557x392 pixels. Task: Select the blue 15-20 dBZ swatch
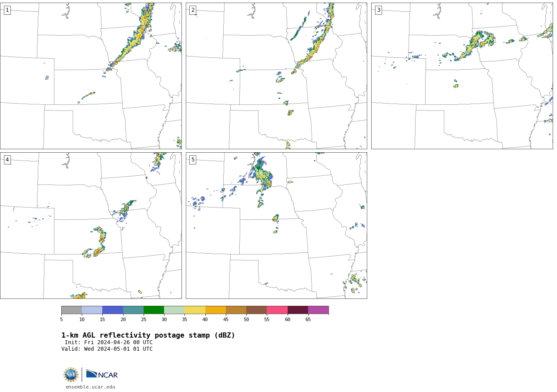pos(113,310)
